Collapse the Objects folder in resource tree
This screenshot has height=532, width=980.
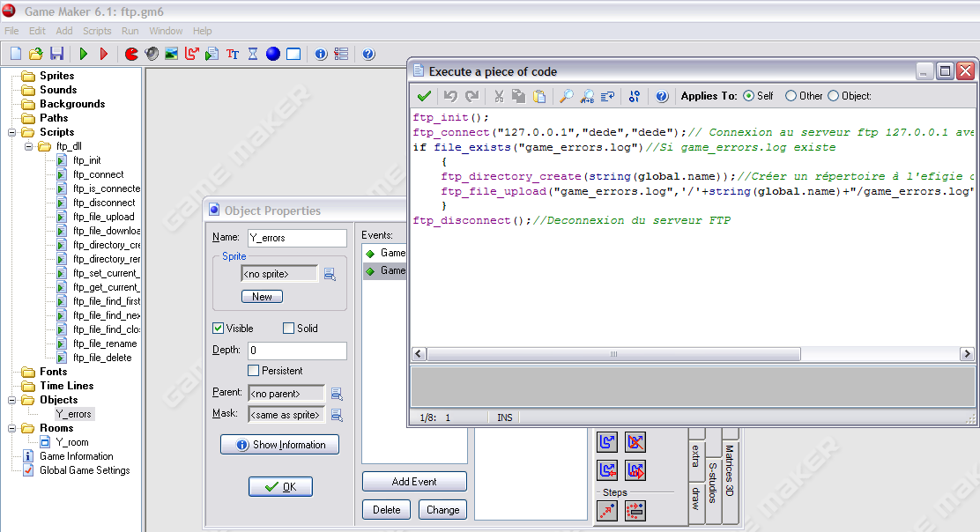click(11, 400)
